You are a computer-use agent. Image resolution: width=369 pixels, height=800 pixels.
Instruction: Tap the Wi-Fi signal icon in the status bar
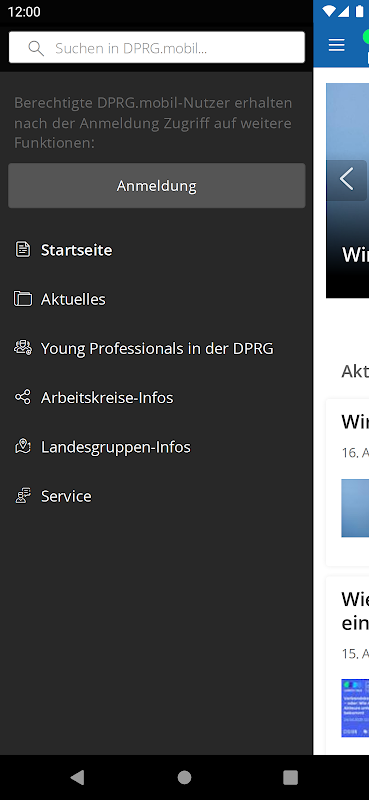330,11
